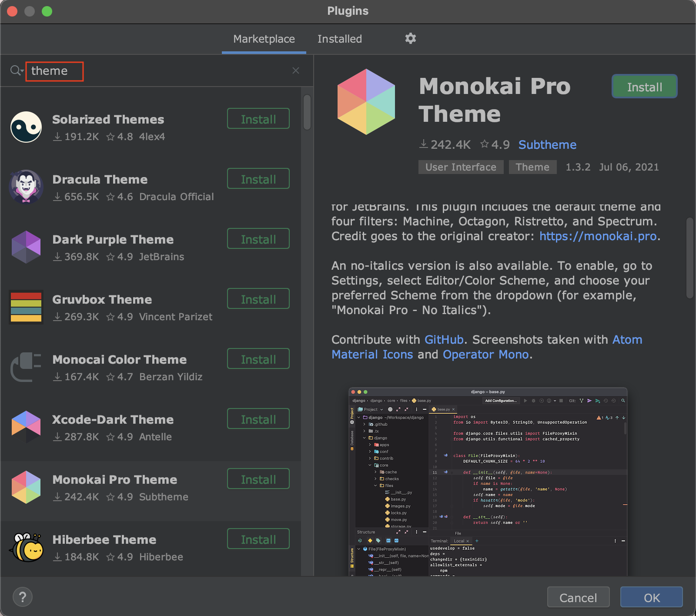Click the 'Vincent Parizet' vendor text

click(176, 317)
